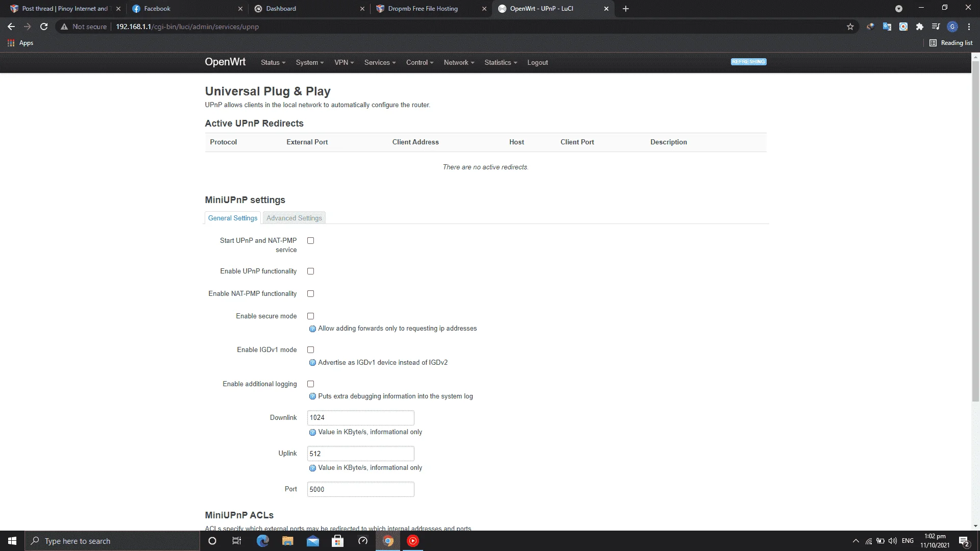The image size is (980, 551).
Task: Open the Google Translate extension
Action: pos(887,27)
